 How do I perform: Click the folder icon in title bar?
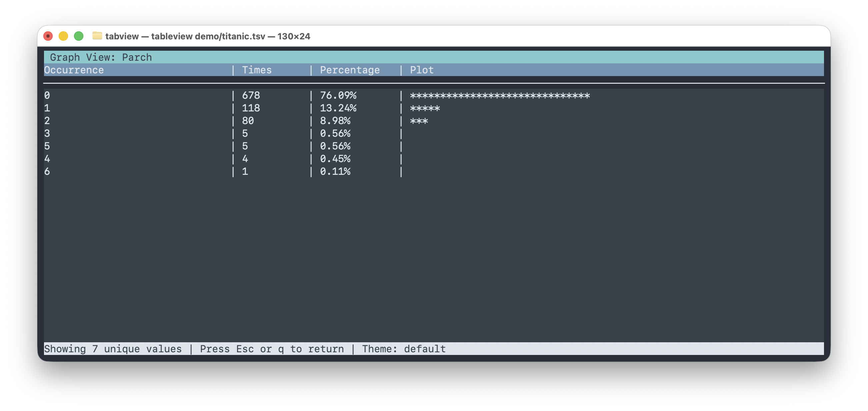[x=98, y=36]
